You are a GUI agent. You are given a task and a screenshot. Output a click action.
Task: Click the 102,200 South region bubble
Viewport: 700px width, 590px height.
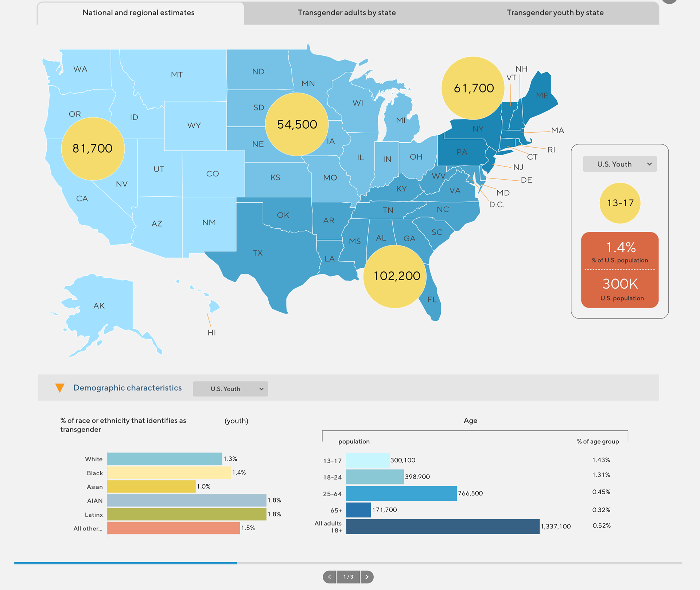pos(396,276)
